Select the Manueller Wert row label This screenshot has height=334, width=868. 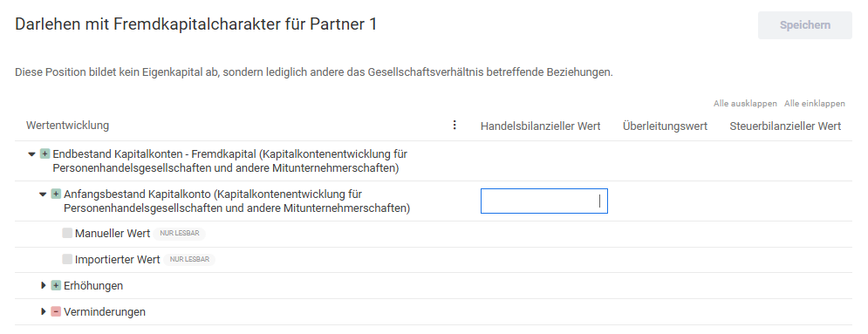pyautogui.click(x=113, y=234)
